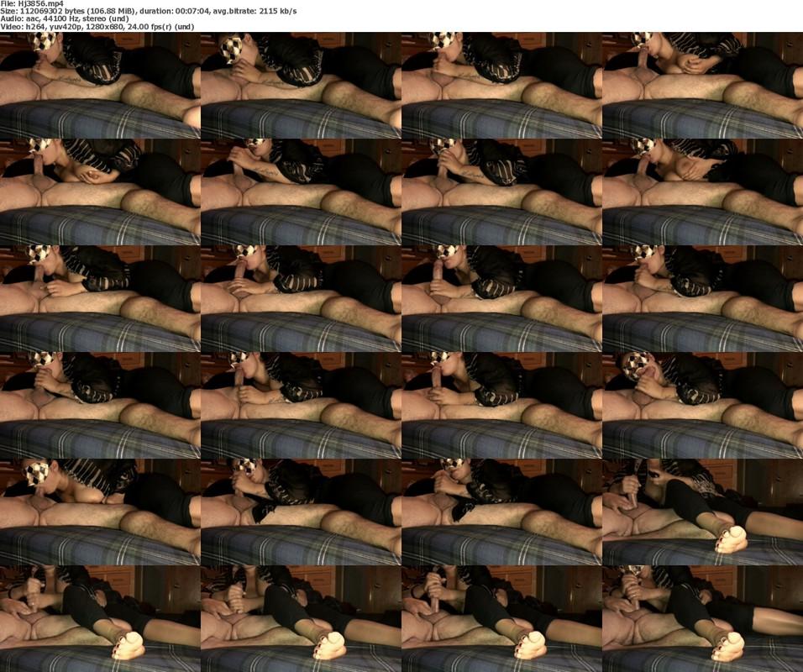Select the video line "h264, yuv420p, 1280x680"
The image size is (803, 672).
[x=72, y=27]
